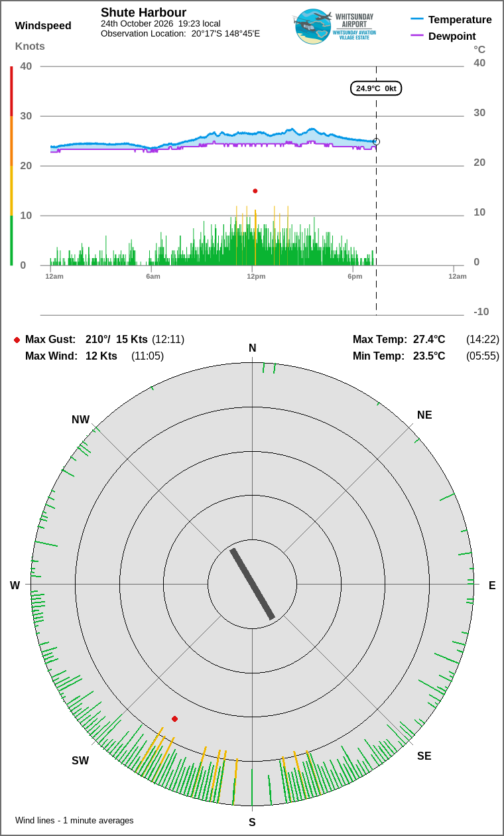Click the S compass label
504x836 pixels.
point(252,823)
